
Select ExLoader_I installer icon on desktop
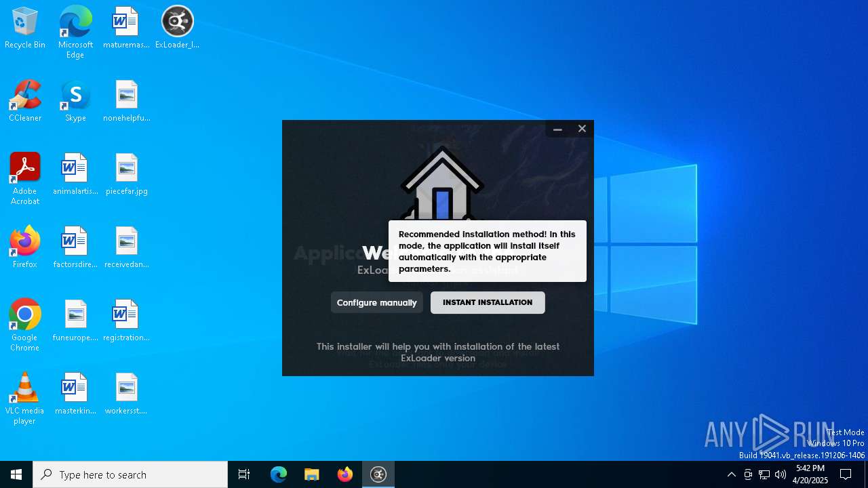[x=177, y=28]
